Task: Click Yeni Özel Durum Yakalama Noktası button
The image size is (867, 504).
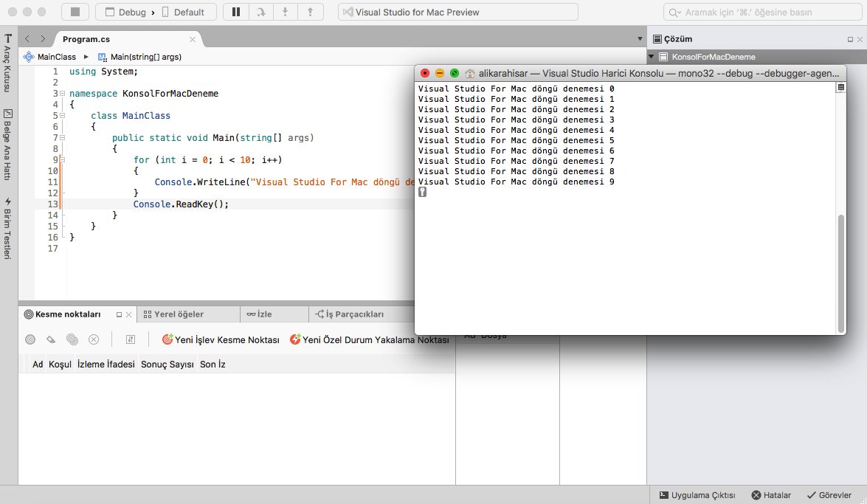Action: point(370,339)
